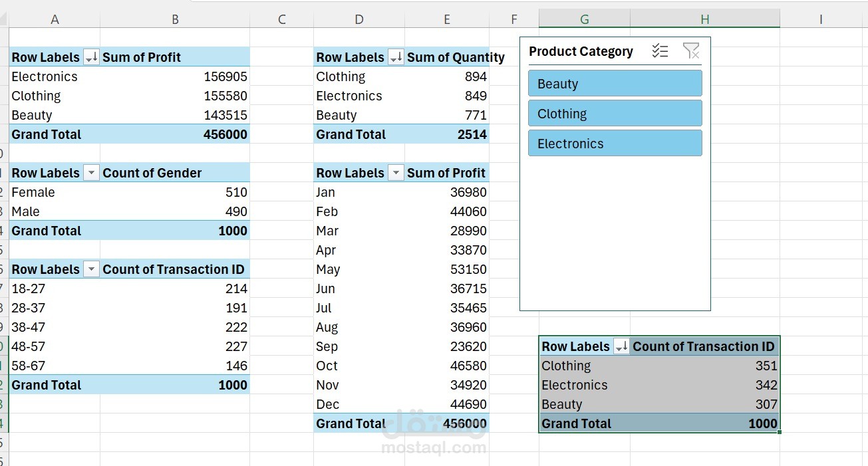Open the Row Labels dropdown in the Count of Gender table
Image resolution: width=868 pixels, height=466 pixels.
click(x=91, y=174)
